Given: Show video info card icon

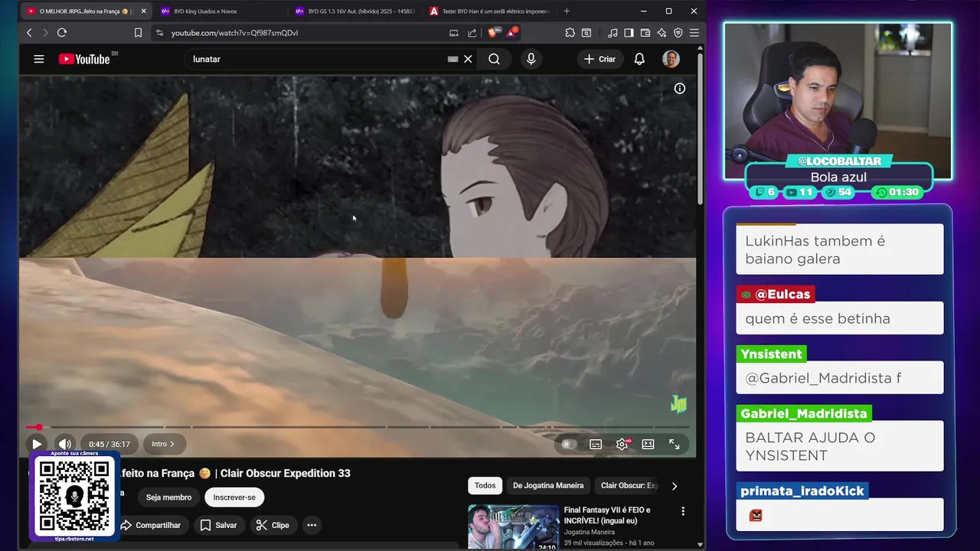Looking at the screenshot, I should pos(679,89).
